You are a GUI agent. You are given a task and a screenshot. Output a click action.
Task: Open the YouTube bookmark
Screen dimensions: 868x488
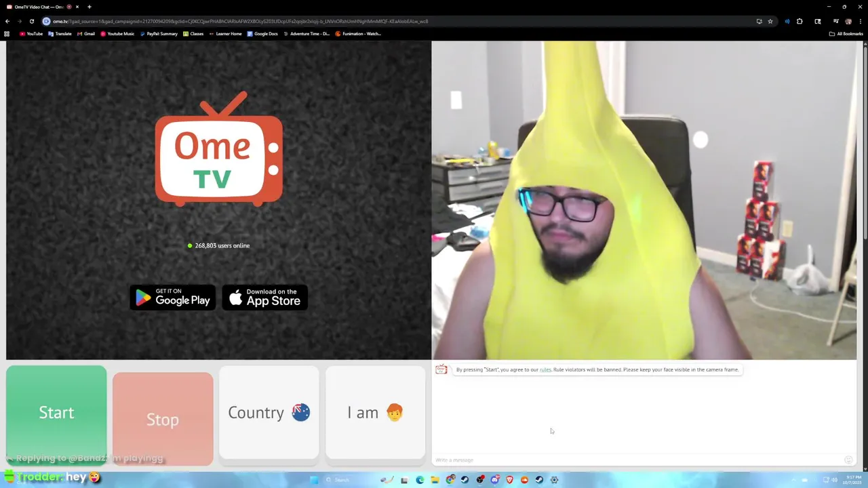[31, 33]
